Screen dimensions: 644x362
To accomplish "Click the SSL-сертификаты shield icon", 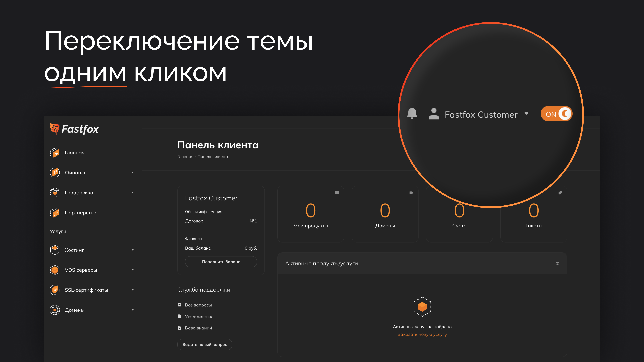I will pos(55,290).
